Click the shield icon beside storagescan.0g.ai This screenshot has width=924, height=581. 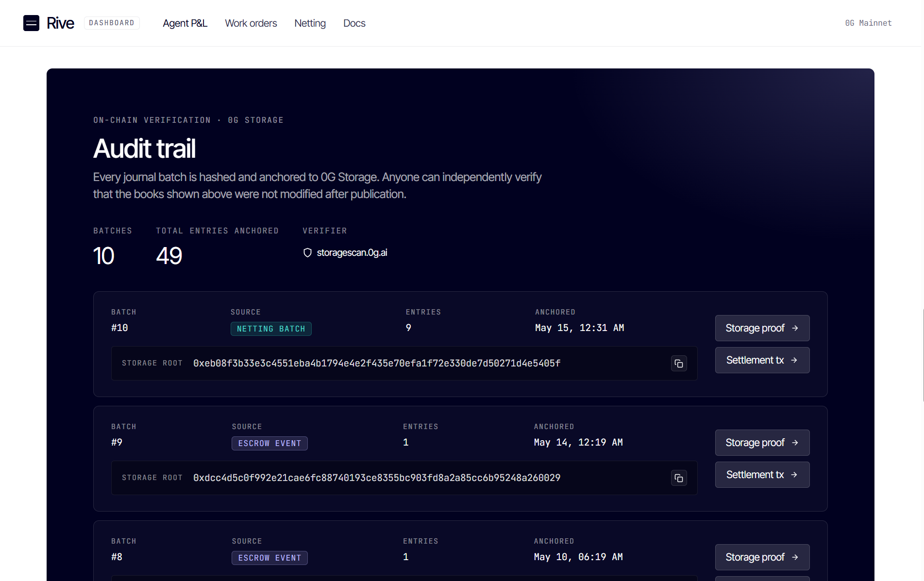tap(307, 253)
